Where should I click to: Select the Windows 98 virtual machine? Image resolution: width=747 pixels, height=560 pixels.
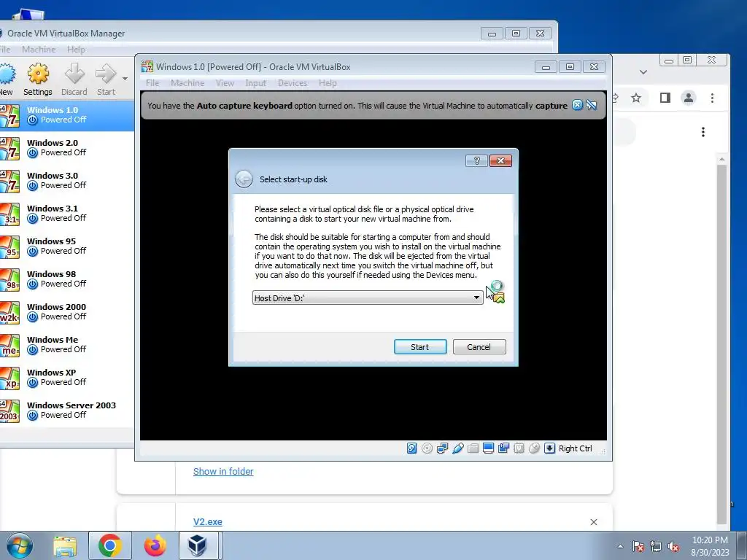point(66,279)
